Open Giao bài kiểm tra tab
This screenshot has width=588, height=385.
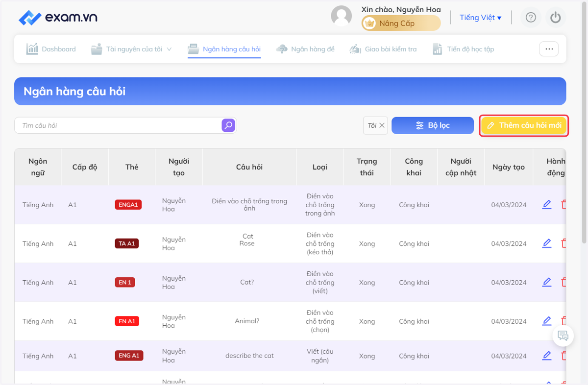[x=383, y=49]
